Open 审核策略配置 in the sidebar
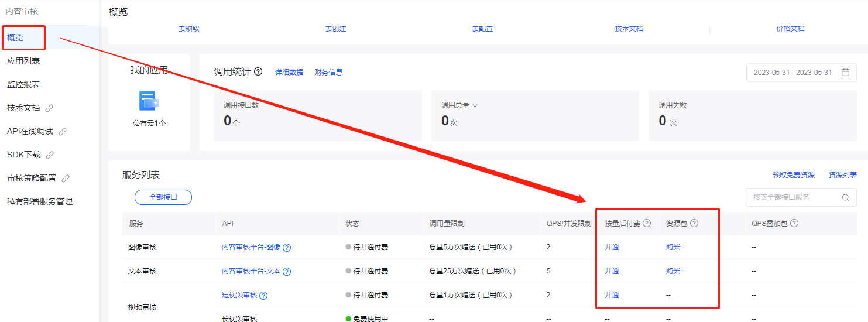Viewport: 868px width, 322px height. point(32,178)
